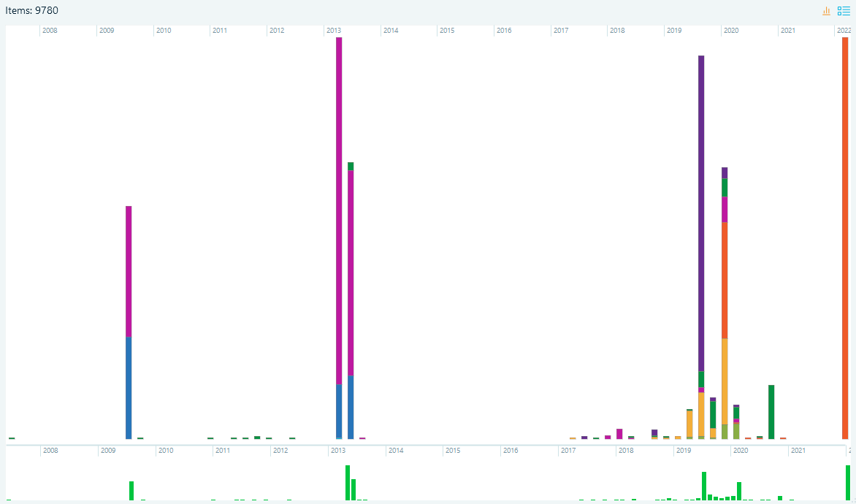Click blue segment of the second 2013 bar
Viewport: 856px width, 504px height.
coord(351,408)
